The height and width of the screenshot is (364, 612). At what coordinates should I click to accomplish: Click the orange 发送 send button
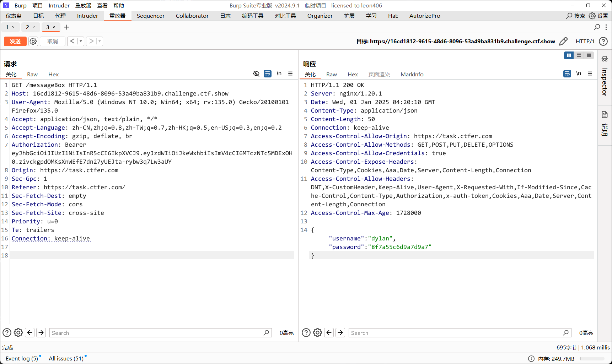(x=15, y=42)
